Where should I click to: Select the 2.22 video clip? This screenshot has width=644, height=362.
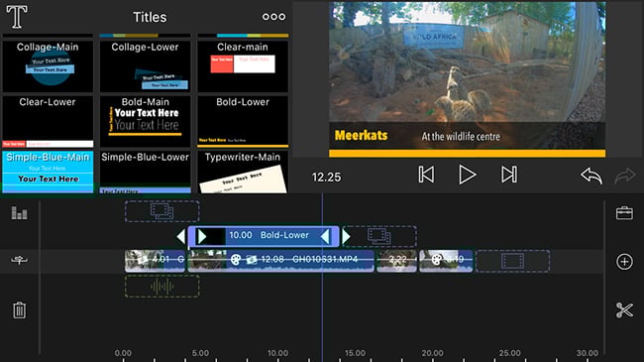click(396, 261)
